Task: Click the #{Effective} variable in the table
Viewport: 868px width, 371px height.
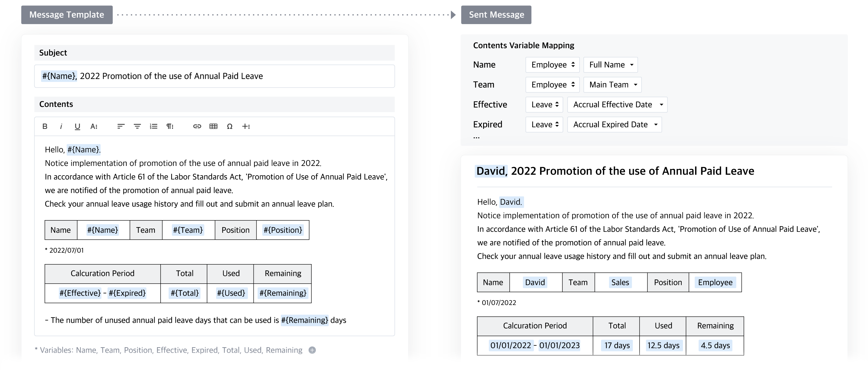Action: 80,293
